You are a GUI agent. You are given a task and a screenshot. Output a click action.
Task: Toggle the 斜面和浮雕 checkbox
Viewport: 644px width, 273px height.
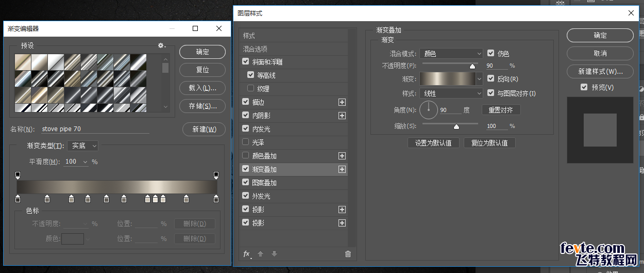click(x=246, y=62)
